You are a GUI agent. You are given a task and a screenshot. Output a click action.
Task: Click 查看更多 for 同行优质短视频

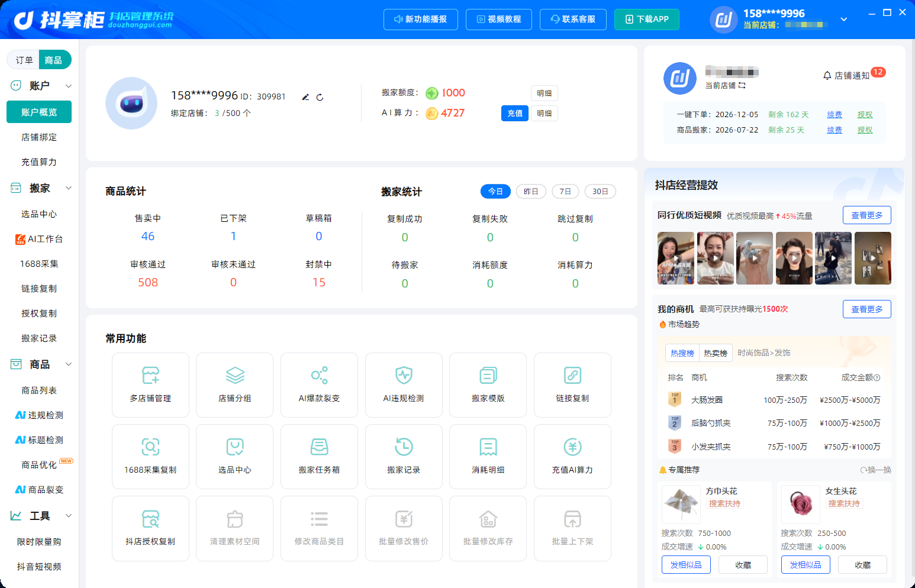866,215
